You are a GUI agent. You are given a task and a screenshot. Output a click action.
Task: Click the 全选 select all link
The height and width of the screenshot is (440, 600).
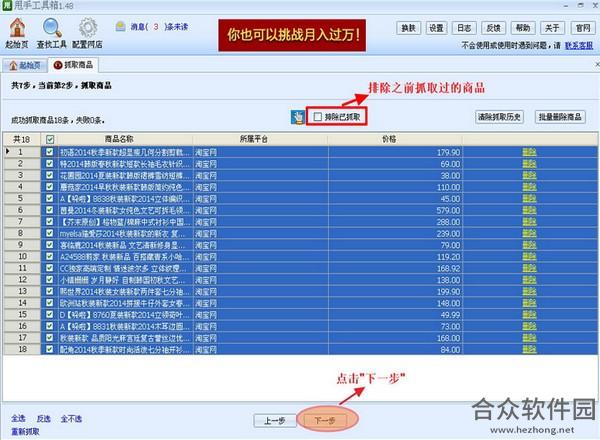coord(18,419)
